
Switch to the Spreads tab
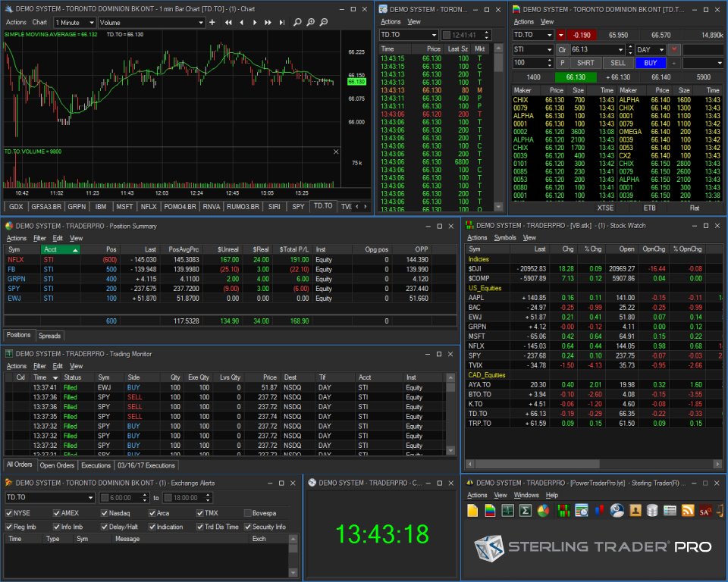50,336
